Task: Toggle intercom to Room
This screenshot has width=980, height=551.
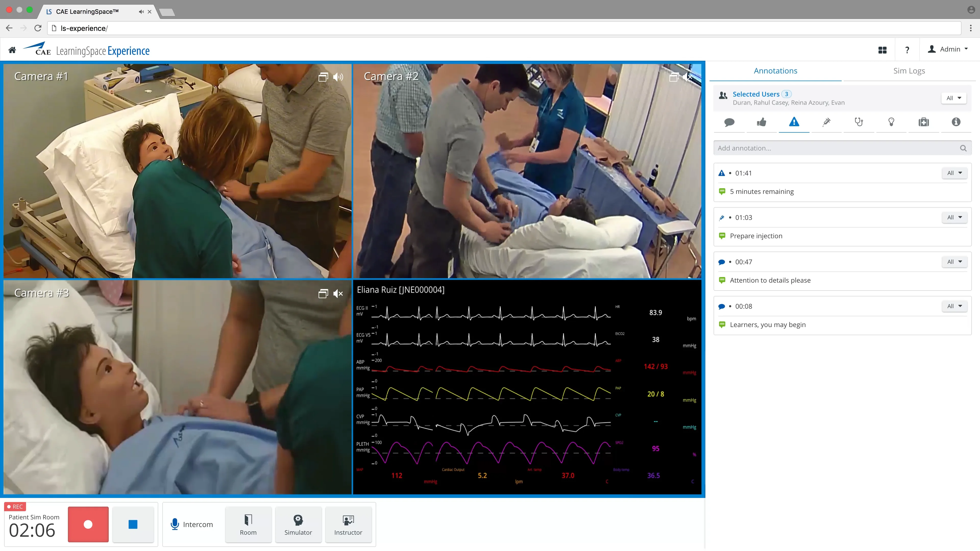Action: 248,524
